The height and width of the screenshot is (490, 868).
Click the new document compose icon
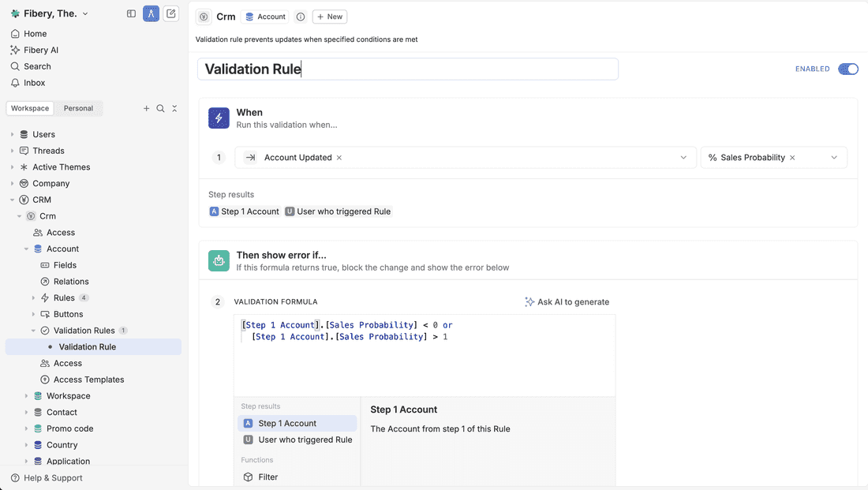click(170, 13)
